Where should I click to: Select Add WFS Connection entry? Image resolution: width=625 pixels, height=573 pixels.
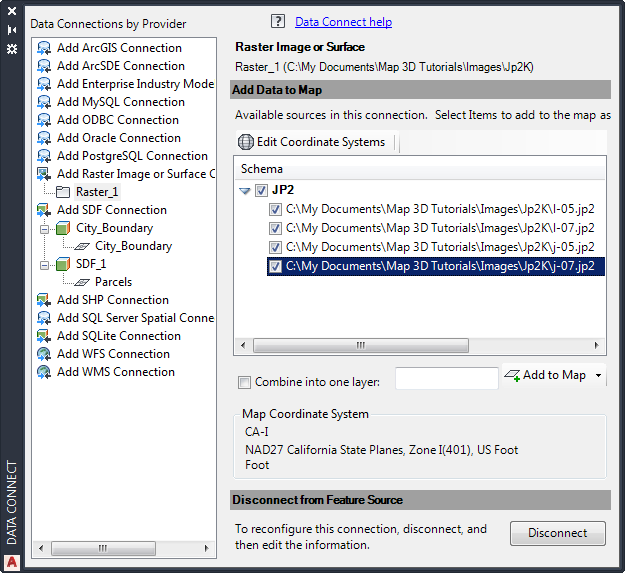tap(113, 354)
